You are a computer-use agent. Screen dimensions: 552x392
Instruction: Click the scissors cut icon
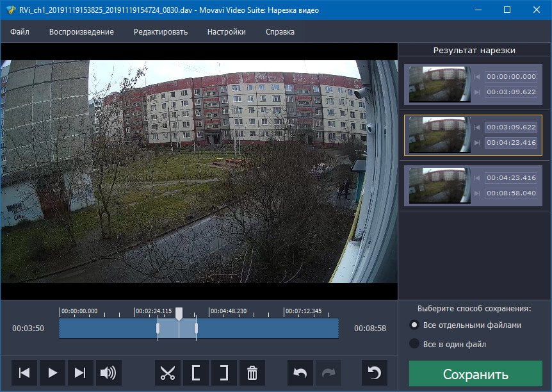(x=168, y=373)
